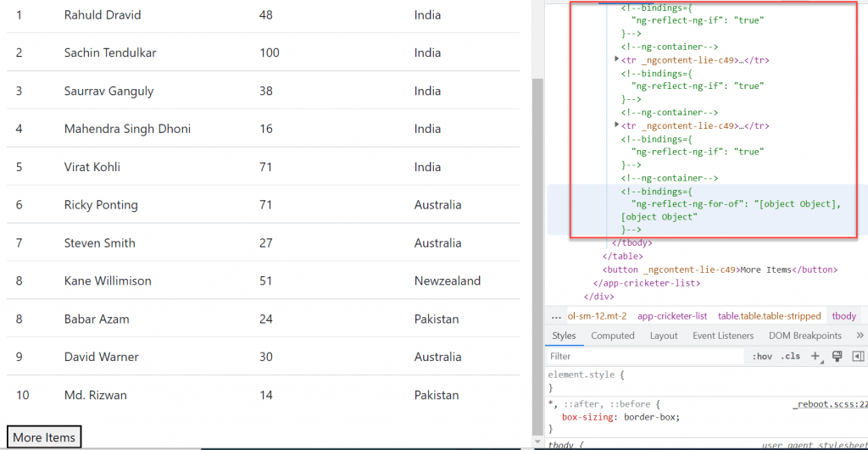Click the More Items button on the page
Viewport: 868px width, 450px height.
click(44, 436)
